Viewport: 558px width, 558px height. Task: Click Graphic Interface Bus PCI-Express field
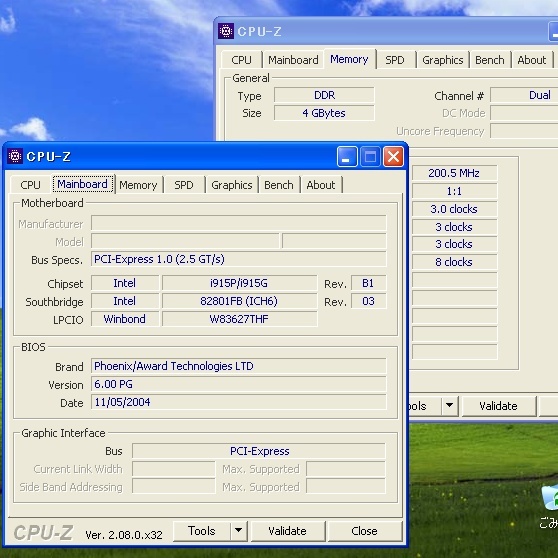[259, 451]
